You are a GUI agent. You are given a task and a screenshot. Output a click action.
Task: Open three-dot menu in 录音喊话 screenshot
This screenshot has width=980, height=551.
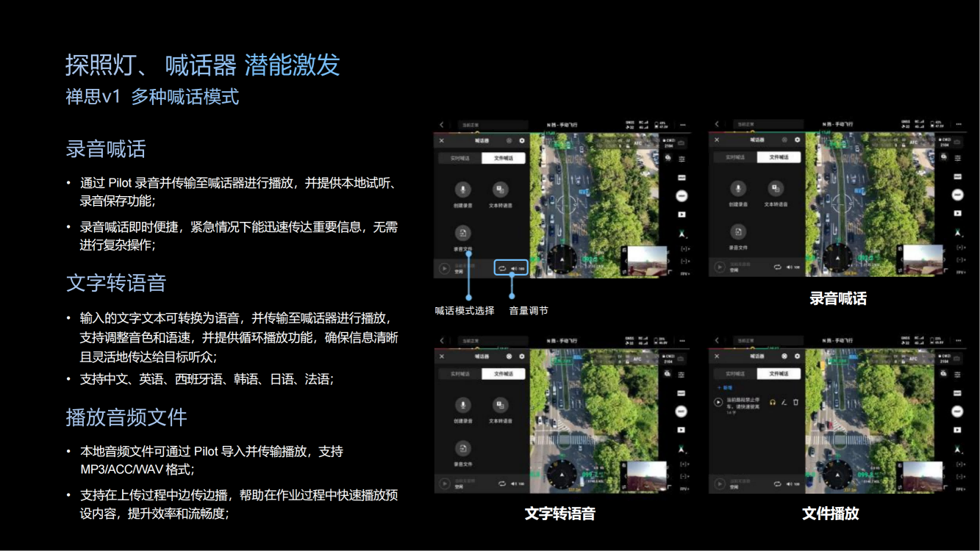click(x=958, y=125)
